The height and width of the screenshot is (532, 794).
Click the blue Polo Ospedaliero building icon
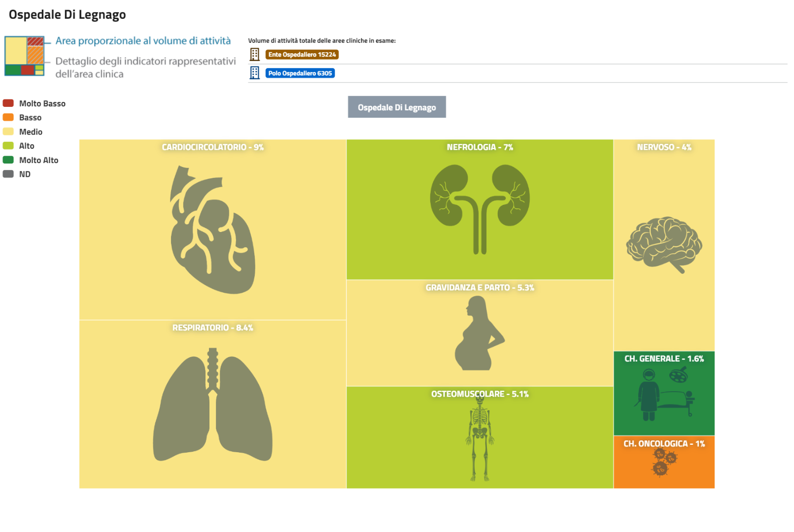click(254, 73)
